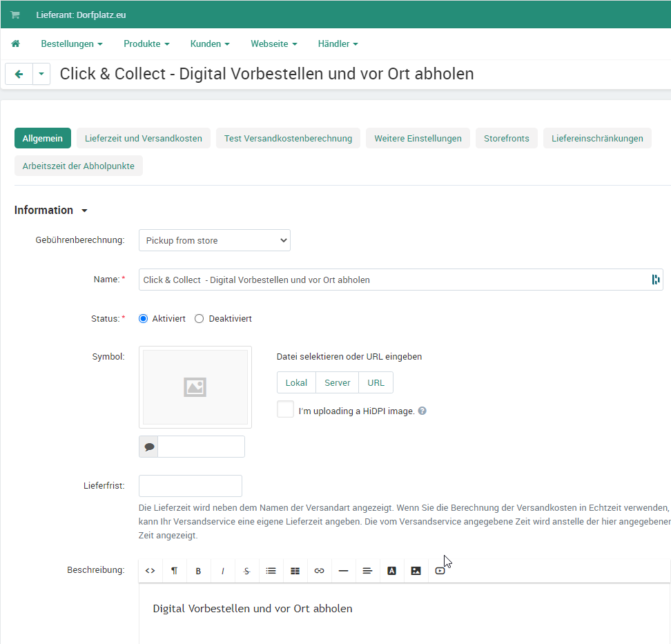This screenshot has width=671, height=644.
Task: Click the Server file upload button
Action: [337, 382]
